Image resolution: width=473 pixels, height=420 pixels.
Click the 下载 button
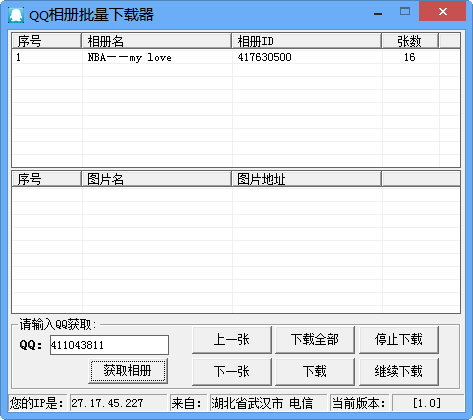coord(315,371)
